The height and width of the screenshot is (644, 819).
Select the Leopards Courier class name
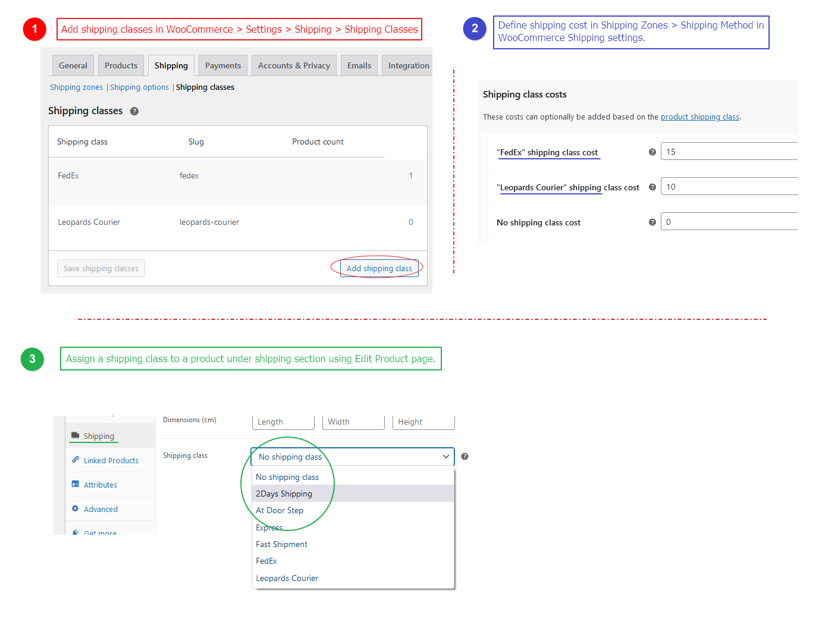[89, 222]
